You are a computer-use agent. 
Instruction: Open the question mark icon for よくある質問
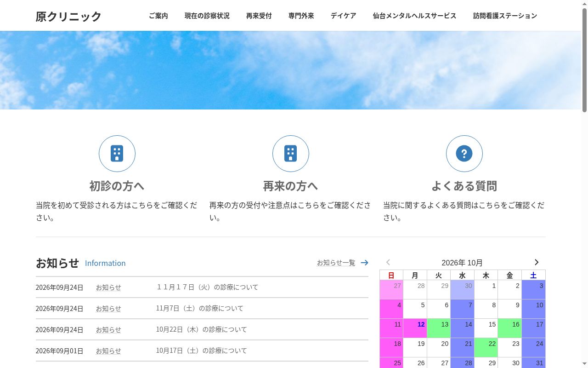pos(464,154)
